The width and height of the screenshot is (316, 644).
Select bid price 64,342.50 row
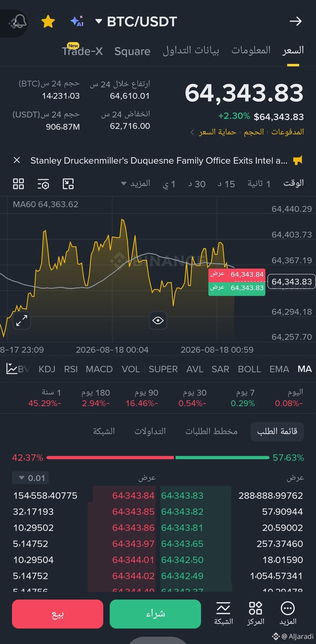pos(232,560)
